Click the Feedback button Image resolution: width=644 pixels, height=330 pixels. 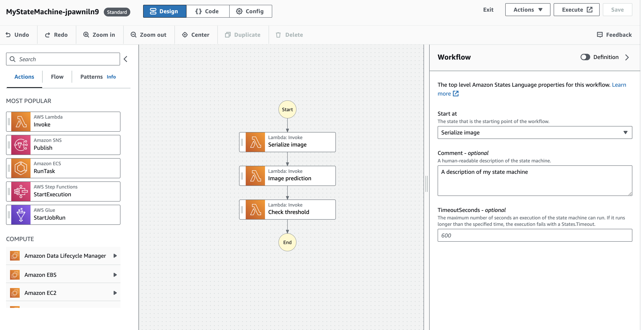[x=614, y=35]
